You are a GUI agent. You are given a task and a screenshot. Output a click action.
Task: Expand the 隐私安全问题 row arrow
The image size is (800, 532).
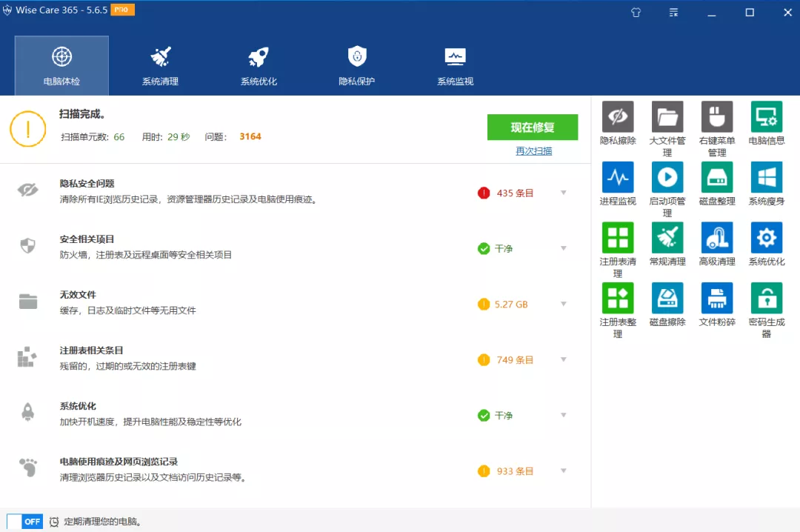point(563,193)
